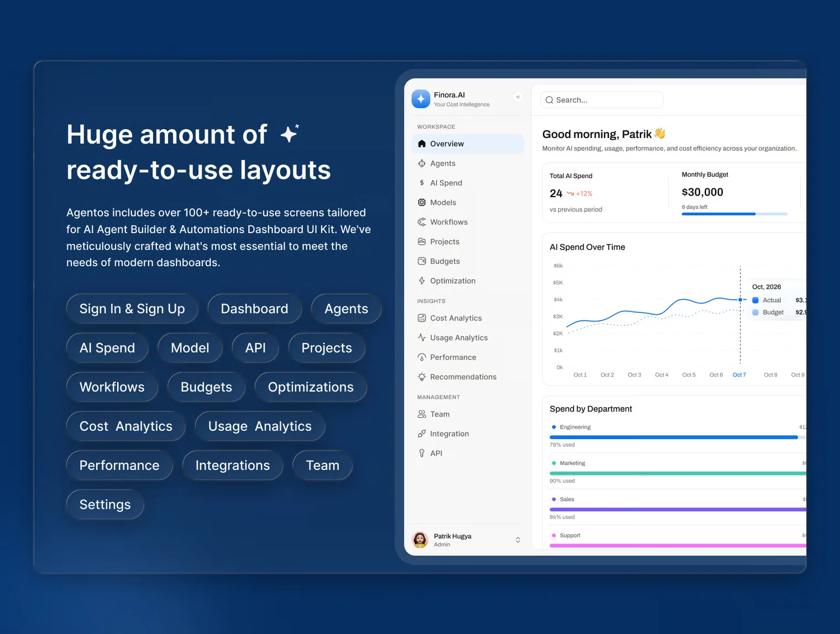Click the Agents robot icon
Screen dimensions: 840x634
click(422, 163)
